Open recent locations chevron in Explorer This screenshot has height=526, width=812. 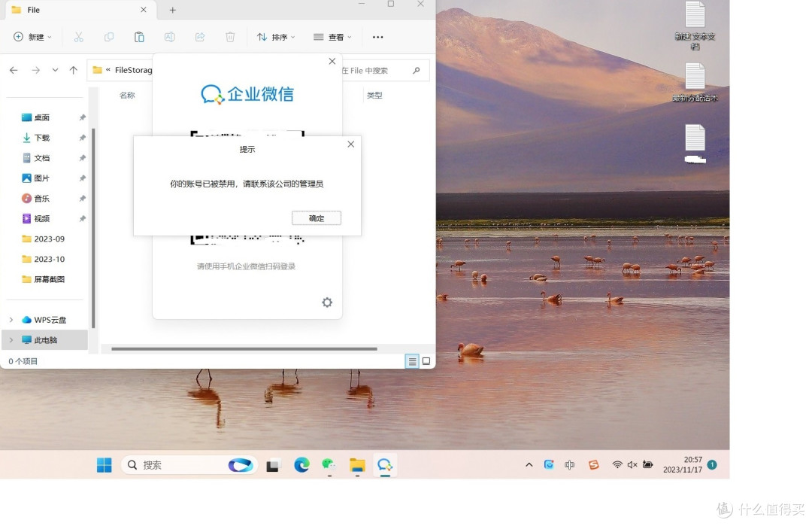click(55, 70)
